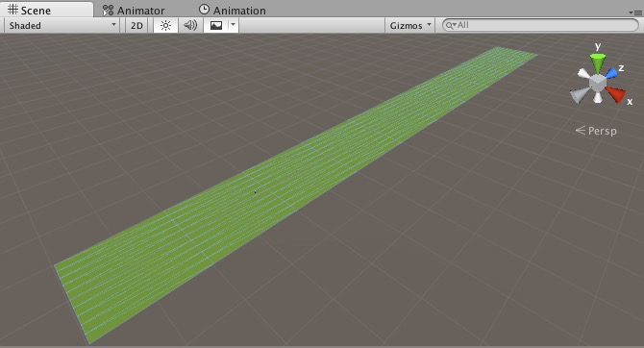The image size is (644, 348).
Task: Open the Shaded draw mode dropdown
Action: 62,25
